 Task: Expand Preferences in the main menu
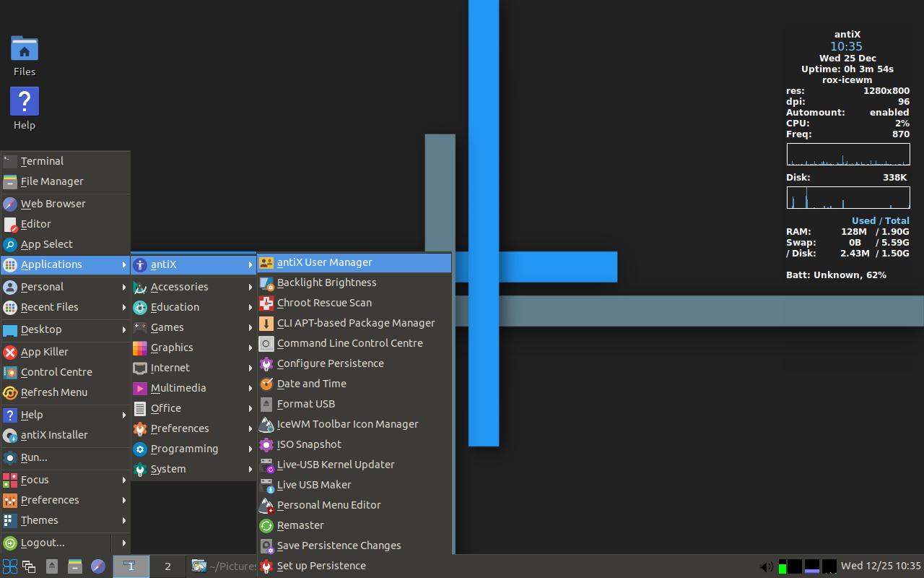66,500
